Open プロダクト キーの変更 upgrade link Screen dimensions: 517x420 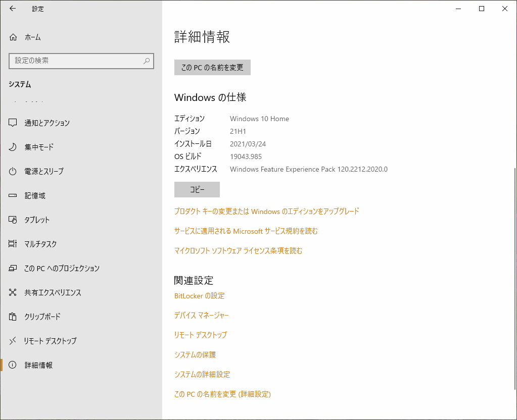click(x=266, y=211)
